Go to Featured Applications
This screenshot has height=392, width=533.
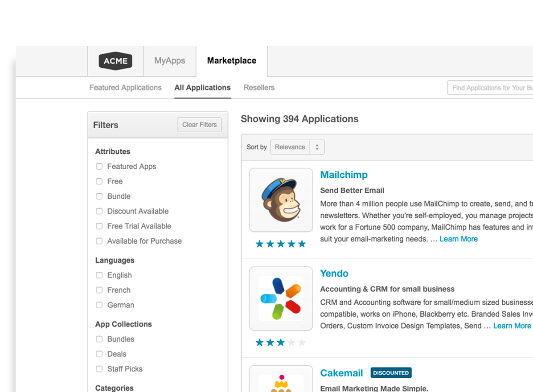point(125,88)
